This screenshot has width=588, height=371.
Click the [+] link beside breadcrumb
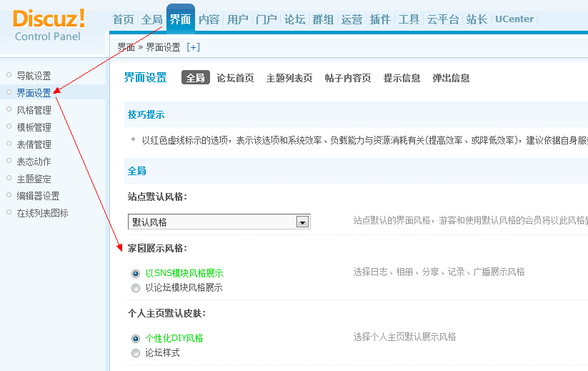pyautogui.click(x=193, y=47)
